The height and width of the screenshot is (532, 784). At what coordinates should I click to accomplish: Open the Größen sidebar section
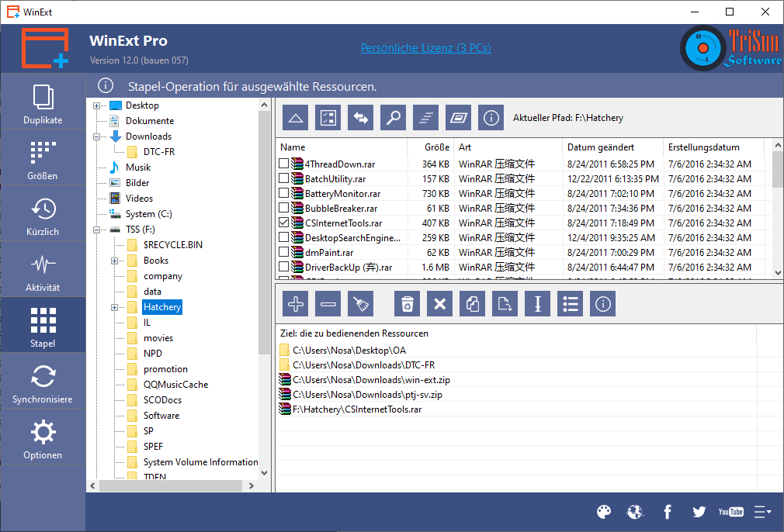click(43, 158)
